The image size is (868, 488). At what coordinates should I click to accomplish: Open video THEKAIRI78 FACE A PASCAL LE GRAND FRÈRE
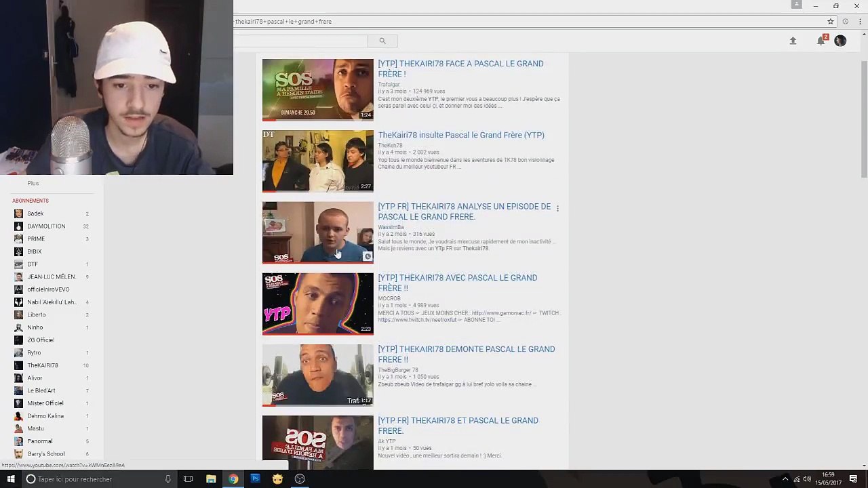coord(460,68)
